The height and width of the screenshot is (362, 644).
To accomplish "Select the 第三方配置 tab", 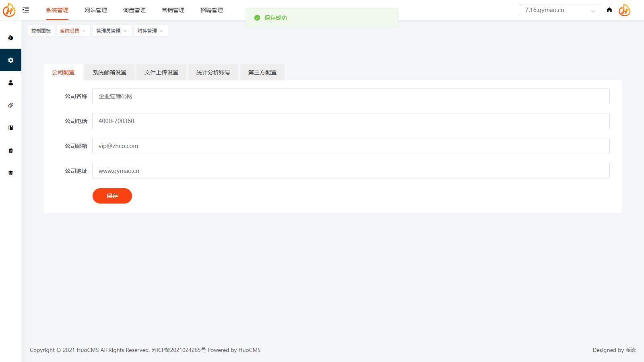I will (262, 72).
